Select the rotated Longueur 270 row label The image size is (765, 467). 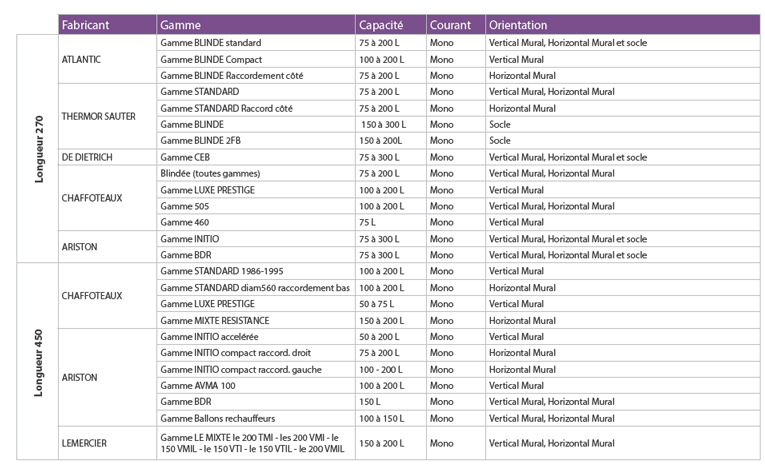click(39, 149)
